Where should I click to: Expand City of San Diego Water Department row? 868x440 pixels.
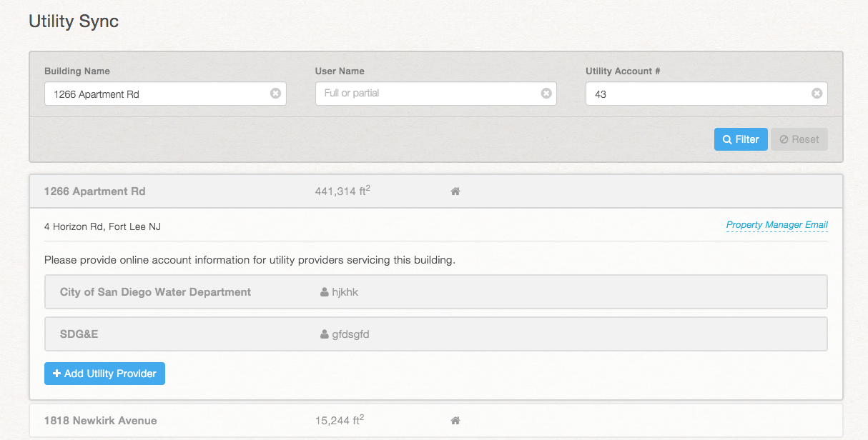coord(436,292)
